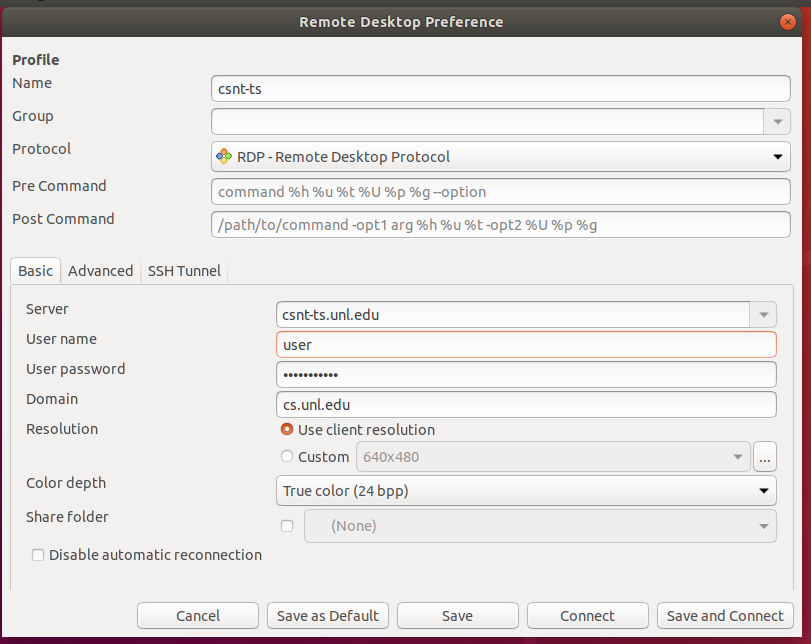Viewport: 811px width, 644px height.
Task: Click the RDP protocol icon
Action: point(224,157)
